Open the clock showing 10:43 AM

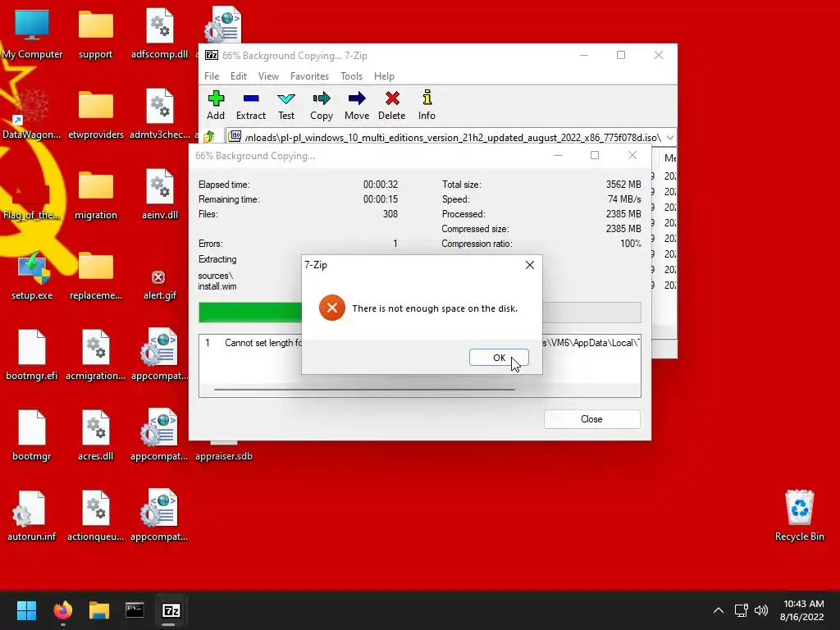802,610
